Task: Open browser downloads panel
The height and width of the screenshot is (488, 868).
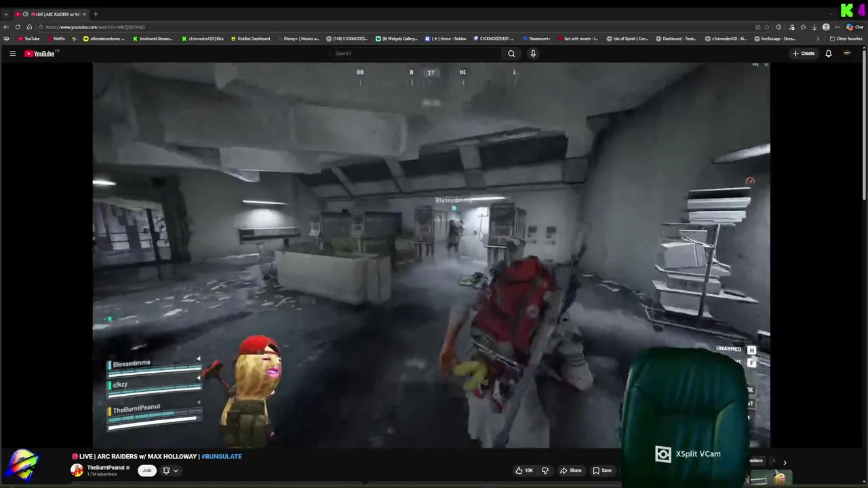Action: click(x=814, y=27)
